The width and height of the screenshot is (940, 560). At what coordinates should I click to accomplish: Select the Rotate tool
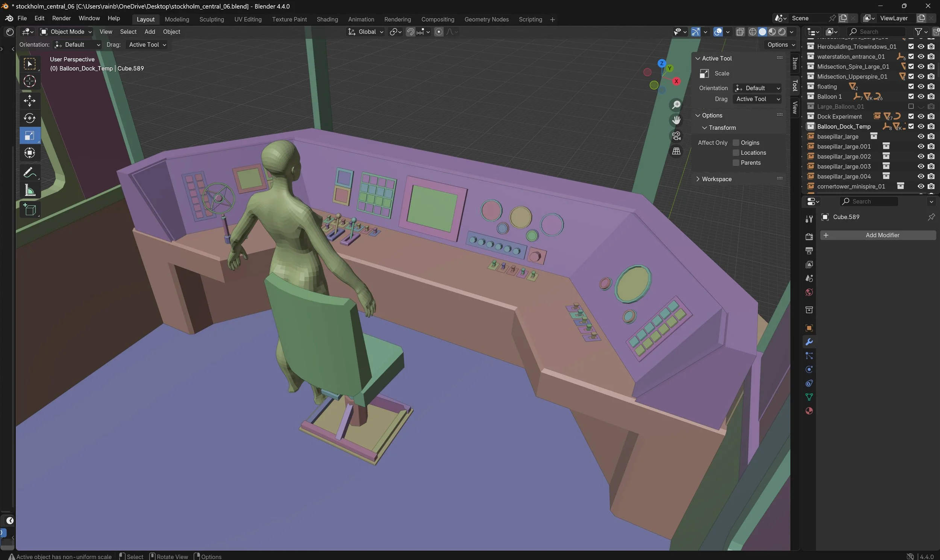point(29,118)
